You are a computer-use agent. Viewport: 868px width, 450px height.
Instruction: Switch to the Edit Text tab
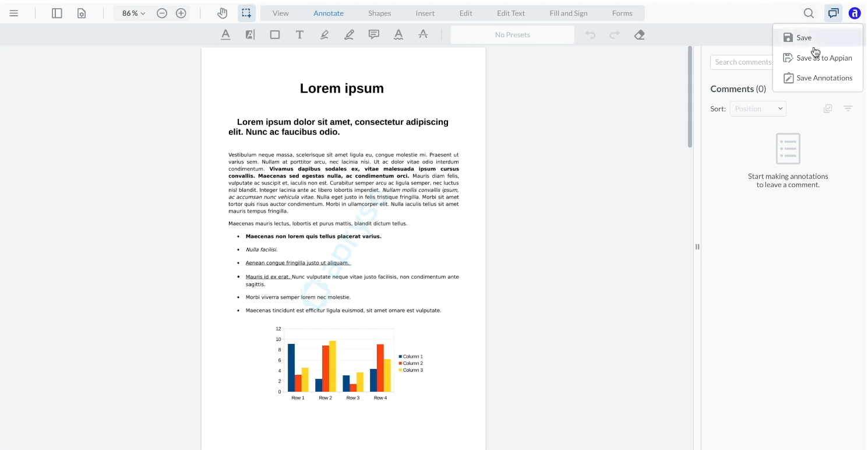click(511, 13)
